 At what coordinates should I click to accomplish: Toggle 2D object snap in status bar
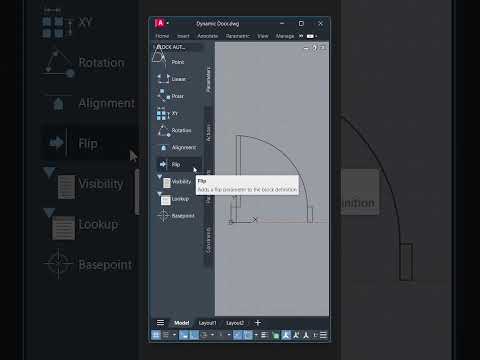tap(248, 335)
